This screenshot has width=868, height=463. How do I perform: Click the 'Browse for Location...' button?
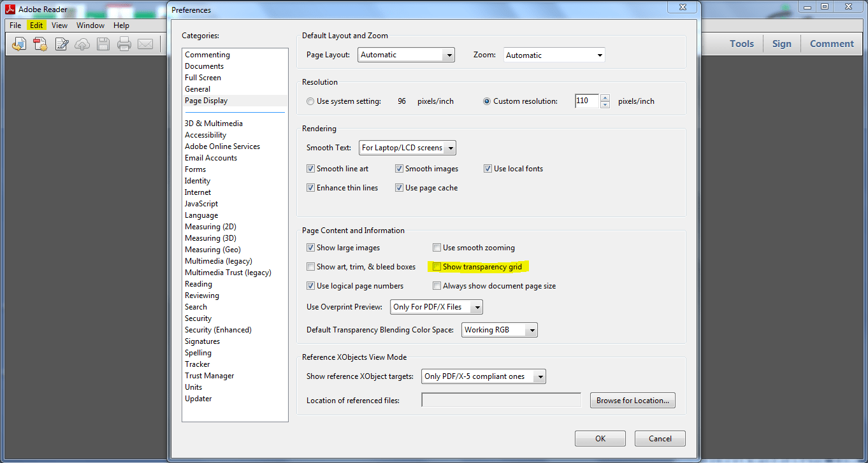point(633,401)
